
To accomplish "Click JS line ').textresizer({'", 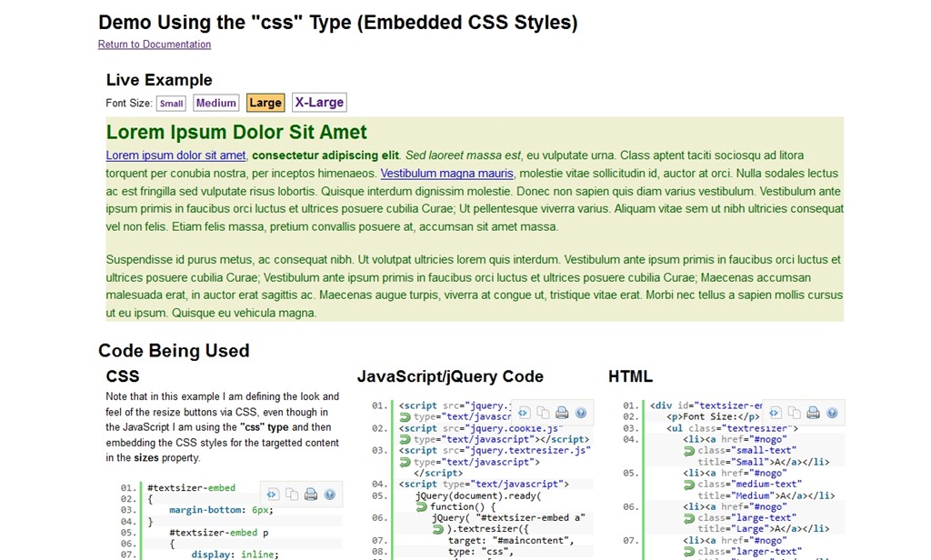I will click(487, 529).
